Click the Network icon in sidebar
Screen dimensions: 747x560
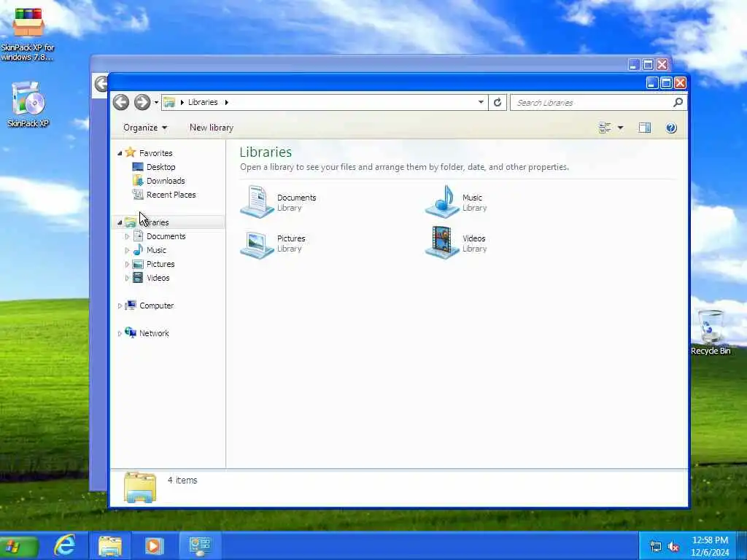click(131, 332)
